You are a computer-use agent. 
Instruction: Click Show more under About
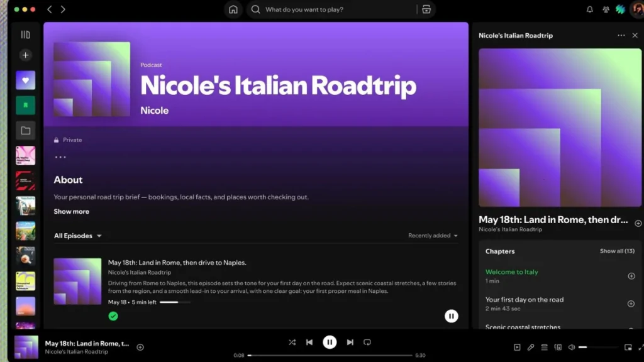point(72,212)
